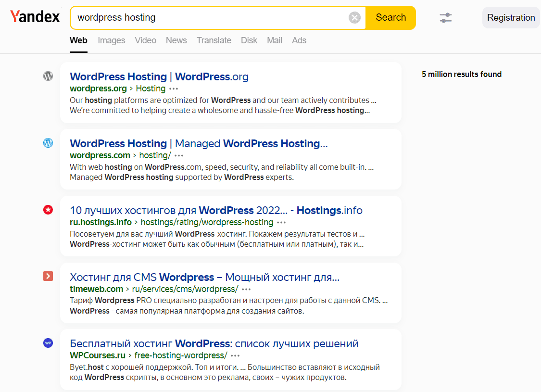Open Managed WordPress Hosting result title

199,143
